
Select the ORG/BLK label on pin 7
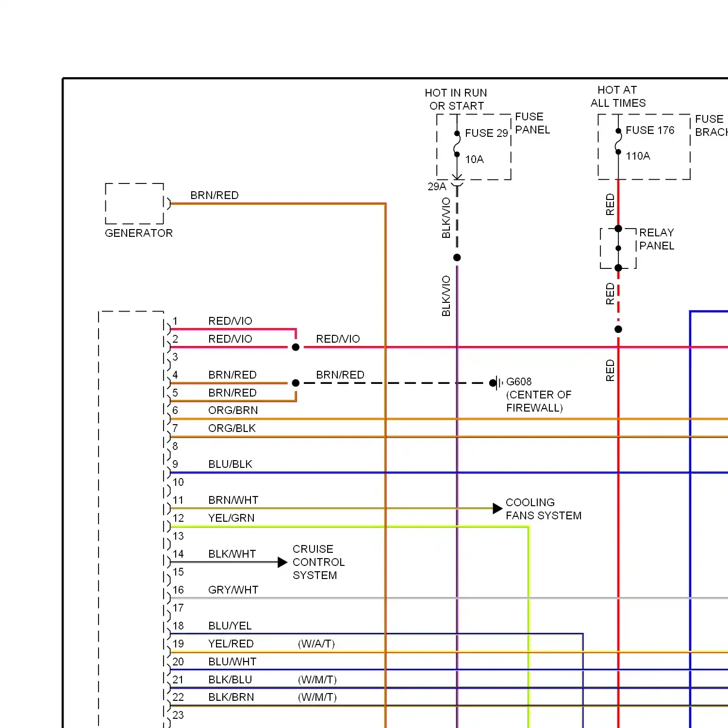pyautogui.click(x=232, y=428)
